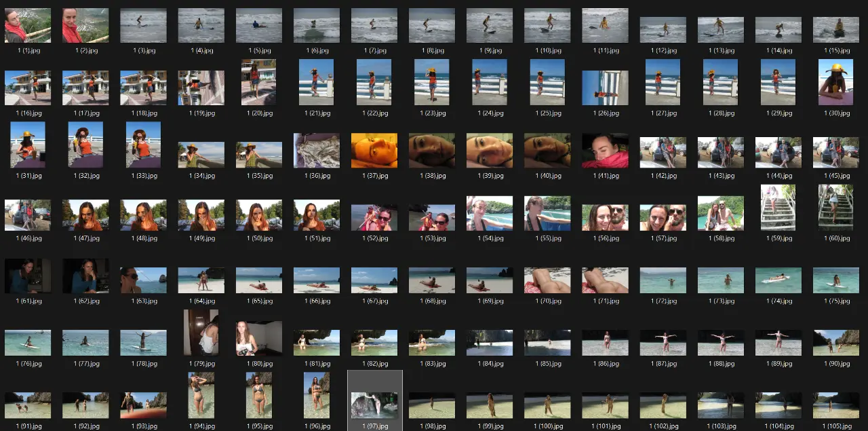Select the file name 1 (67).jpg

pos(374,301)
